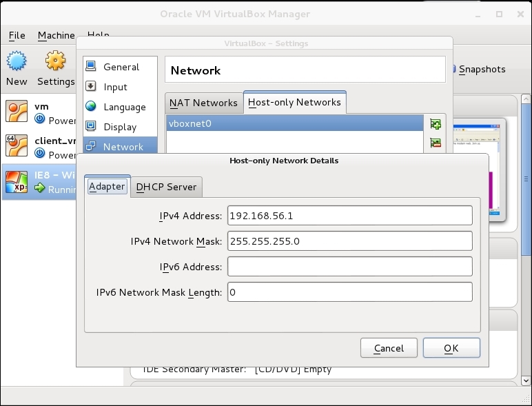532x406 pixels.
Task: Confirm with the OK button
Action: tap(451, 348)
